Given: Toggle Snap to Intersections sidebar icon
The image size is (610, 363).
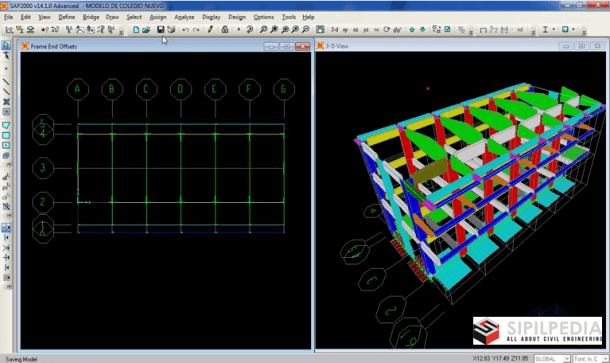Looking at the screenshot, I should [x=6, y=248].
